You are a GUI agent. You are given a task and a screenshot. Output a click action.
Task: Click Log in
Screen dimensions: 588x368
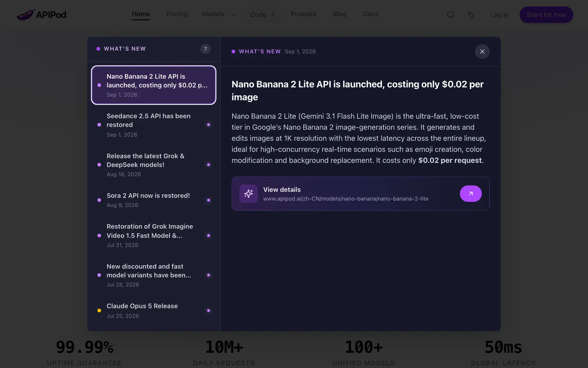499,15
